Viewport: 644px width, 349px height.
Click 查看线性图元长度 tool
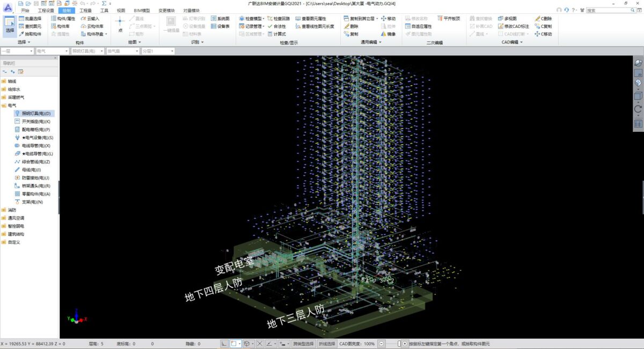[314, 26]
